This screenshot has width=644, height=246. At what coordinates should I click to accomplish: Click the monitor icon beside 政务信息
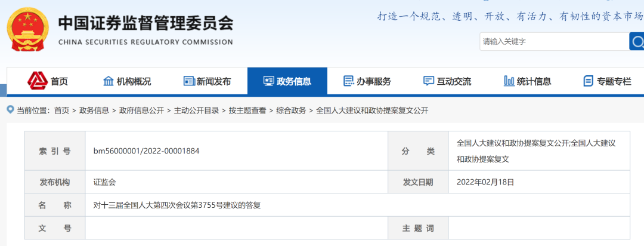[x=268, y=81]
